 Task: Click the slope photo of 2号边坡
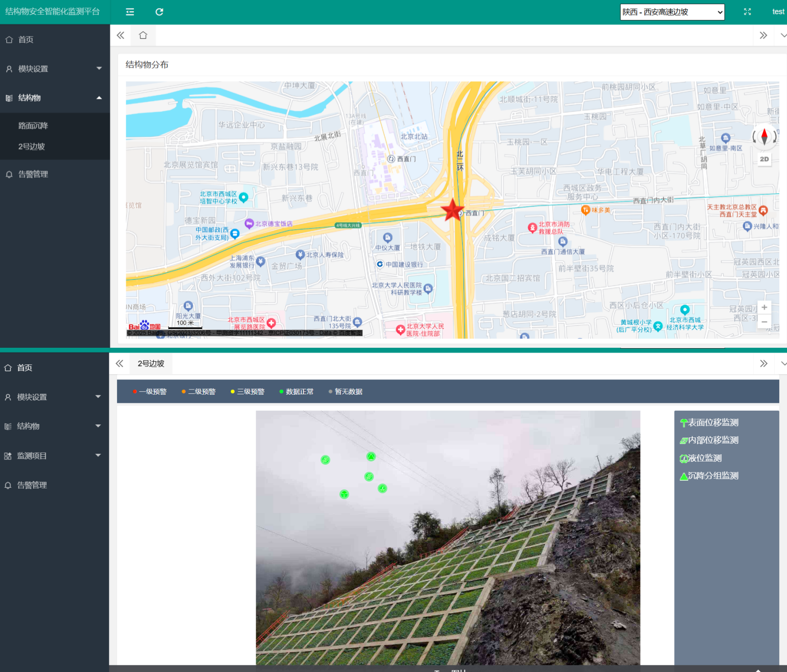coord(448,538)
